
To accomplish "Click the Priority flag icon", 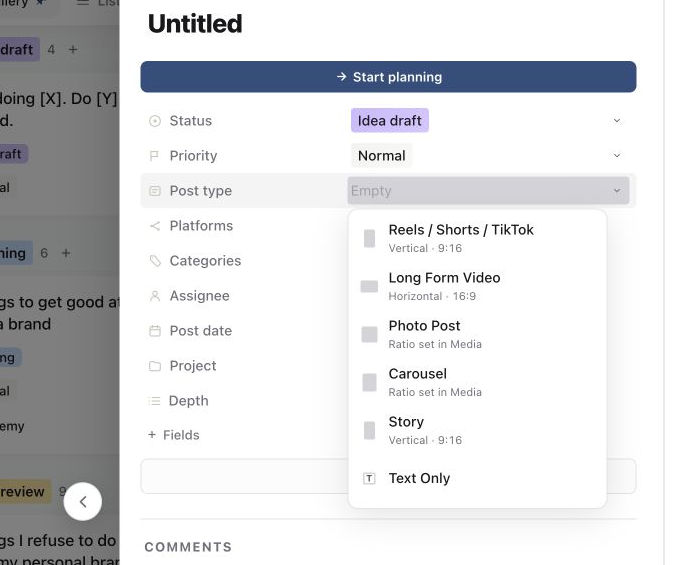I will pyautogui.click(x=154, y=156).
